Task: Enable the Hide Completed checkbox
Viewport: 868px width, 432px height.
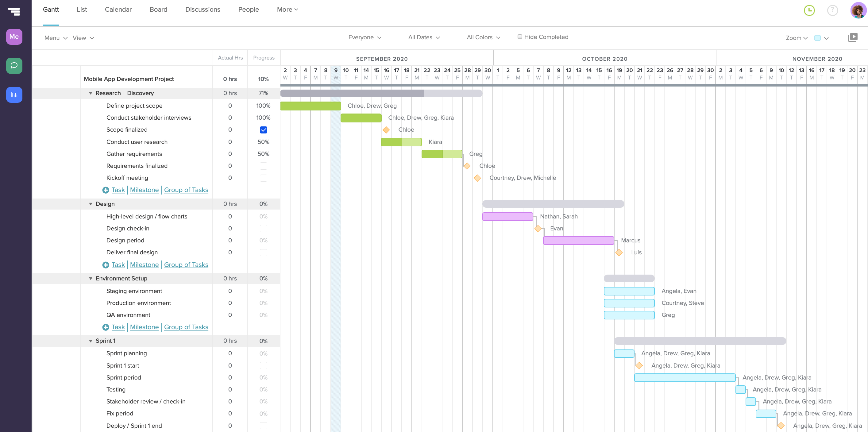Action: 520,37
